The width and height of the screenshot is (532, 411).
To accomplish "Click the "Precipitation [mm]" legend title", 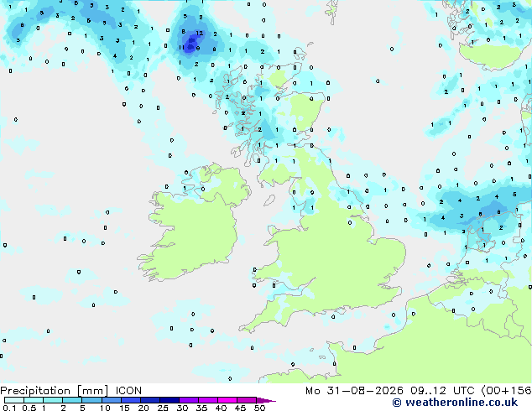I will [x=55, y=391].
